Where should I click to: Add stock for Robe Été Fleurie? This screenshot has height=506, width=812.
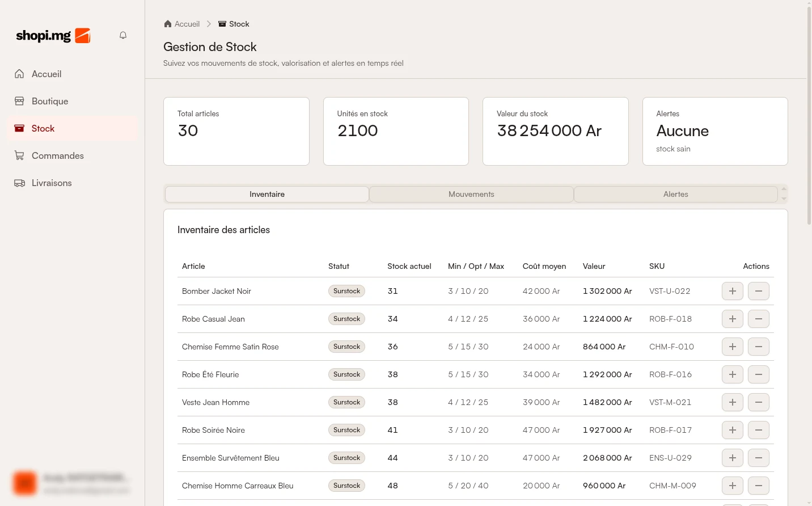click(733, 374)
